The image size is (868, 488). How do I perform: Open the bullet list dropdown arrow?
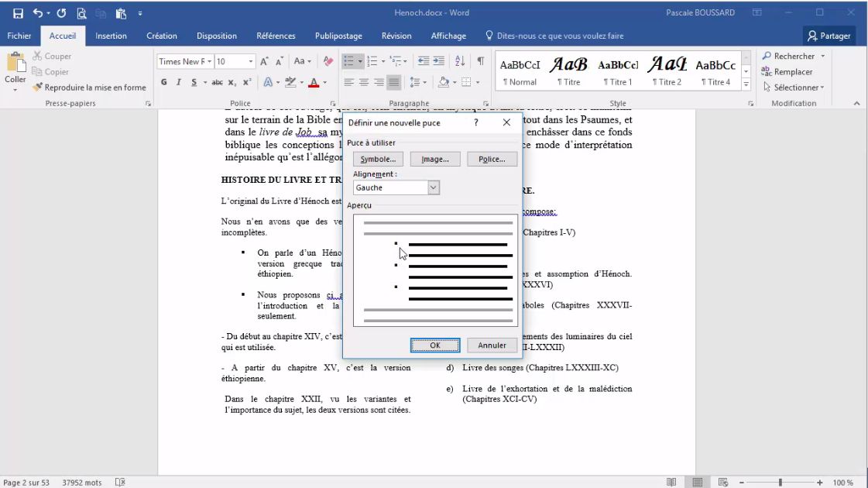pos(360,61)
